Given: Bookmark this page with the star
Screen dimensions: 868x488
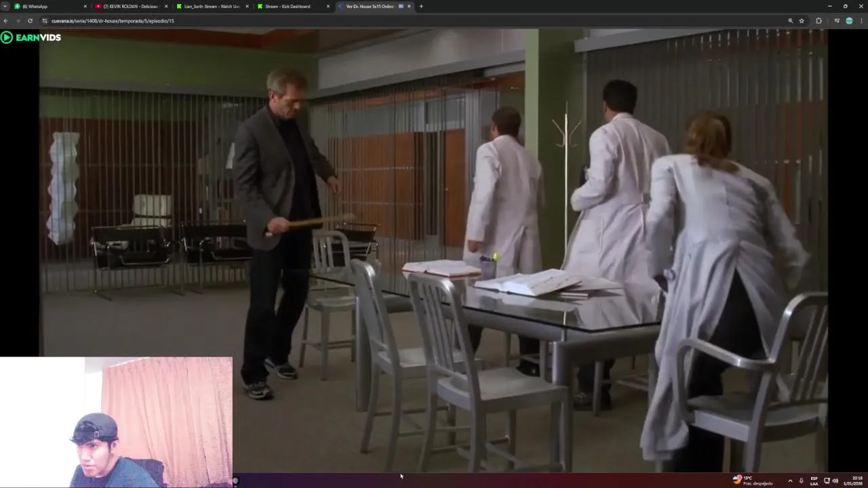Looking at the screenshot, I should click(802, 21).
